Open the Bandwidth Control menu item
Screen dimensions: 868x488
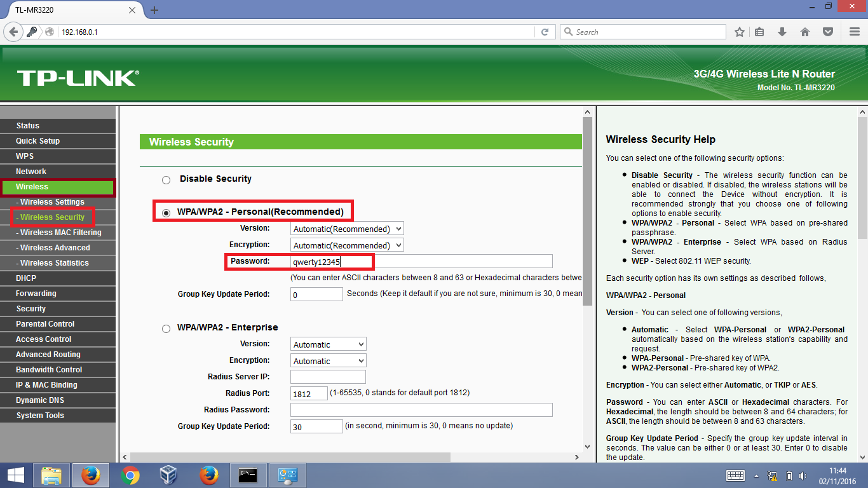click(x=58, y=370)
